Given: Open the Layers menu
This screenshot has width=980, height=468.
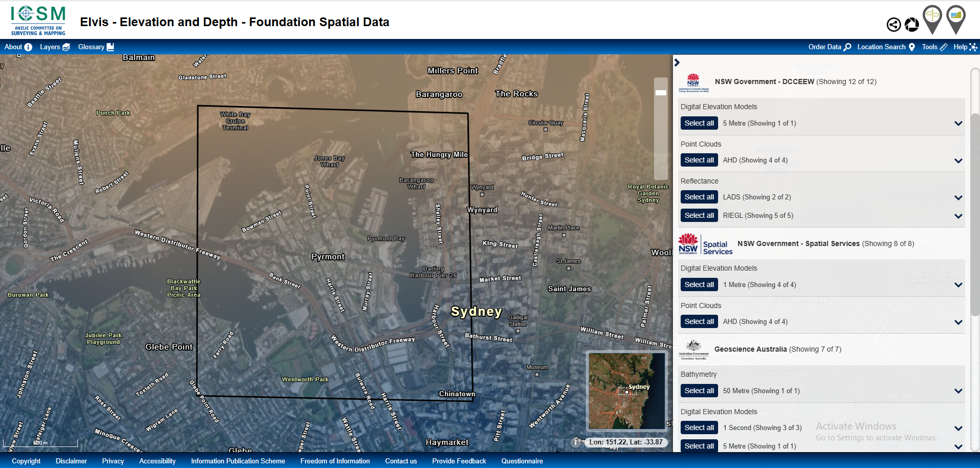Looking at the screenshot, I should coord(55,47).
